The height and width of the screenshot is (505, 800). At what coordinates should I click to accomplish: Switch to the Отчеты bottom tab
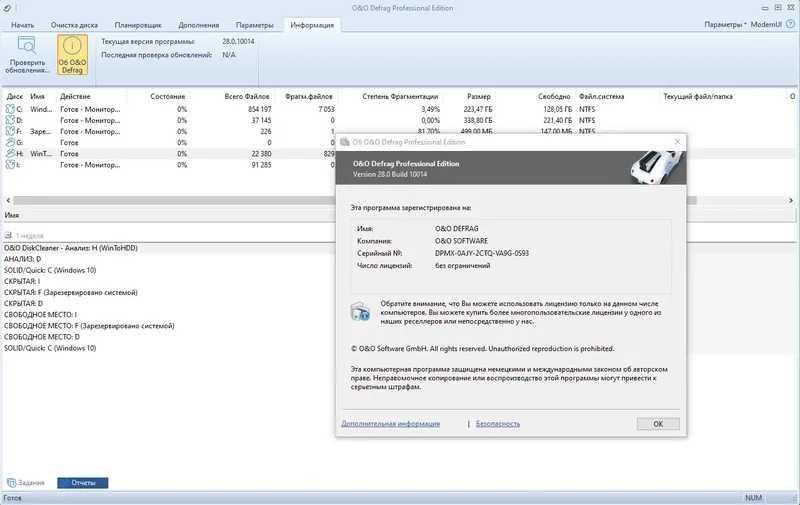pos(83,483)
